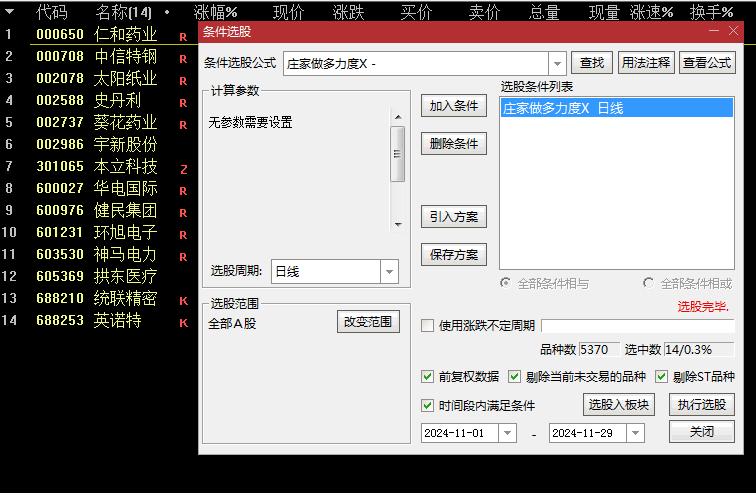Viewport: 756px width, 493px height.
Task: Click 查看公式 to view formula
Action: tap(707, 63)
